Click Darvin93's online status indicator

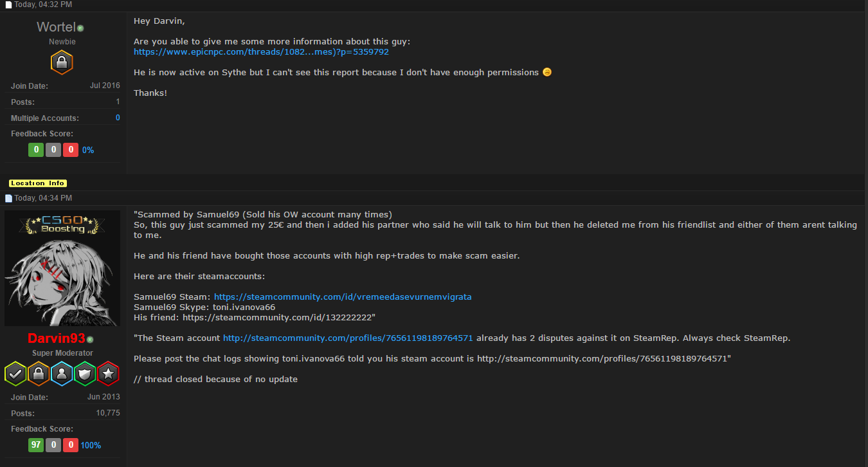click(90, 340)
